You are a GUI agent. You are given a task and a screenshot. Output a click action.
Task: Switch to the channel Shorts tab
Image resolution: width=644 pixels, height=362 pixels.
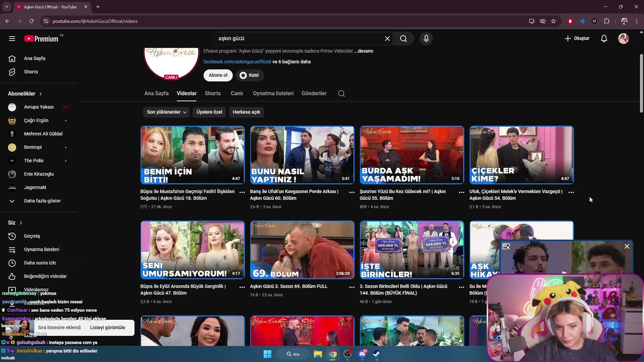[x=213, y=94]
